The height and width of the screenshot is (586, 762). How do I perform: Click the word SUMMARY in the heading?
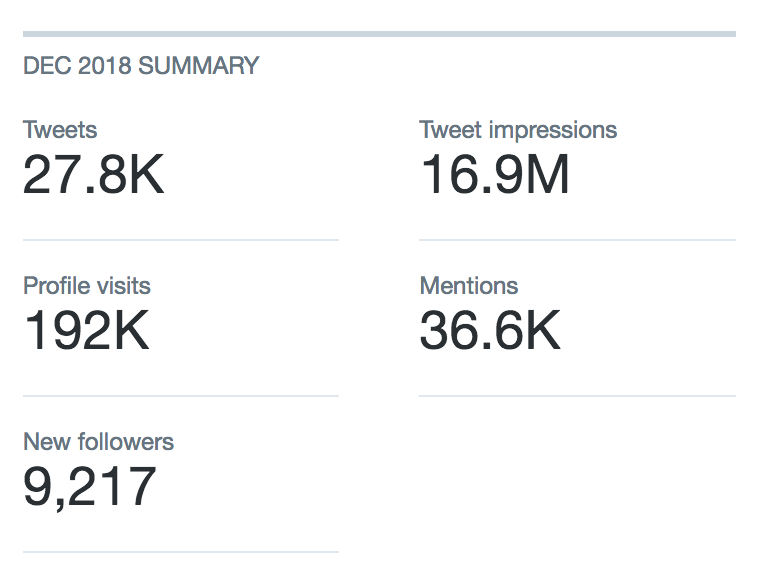click(x=199, y=66)
